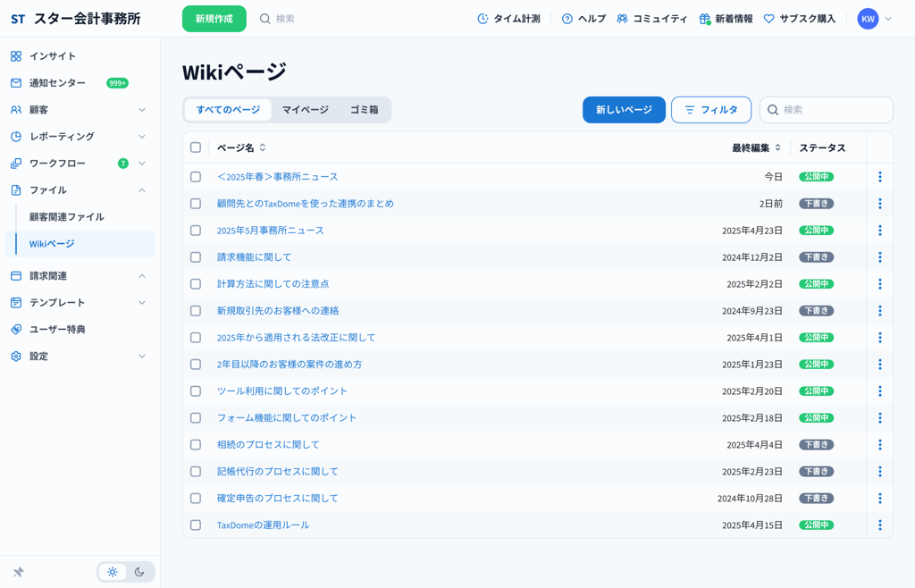This screenshot has height=588, width=915.
Task: Open What's New gift icon
Action: click(704, 19)
